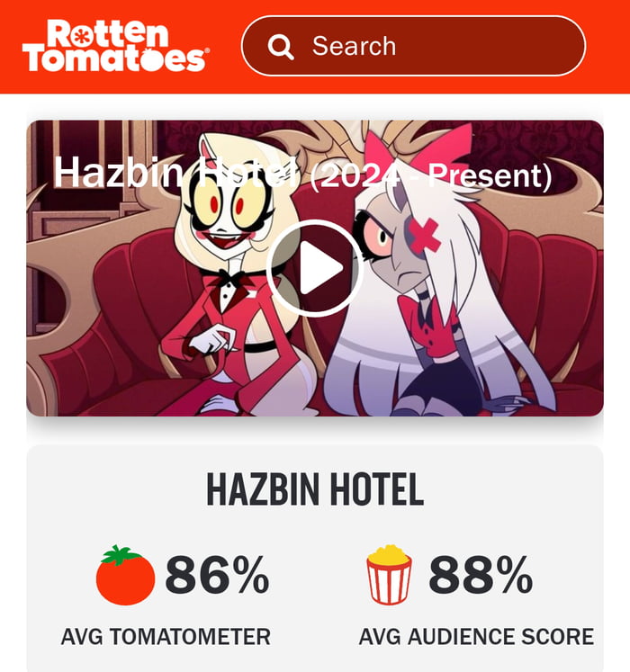
Task: Click the red X eye patch
Action: click(x=424, y=236)
